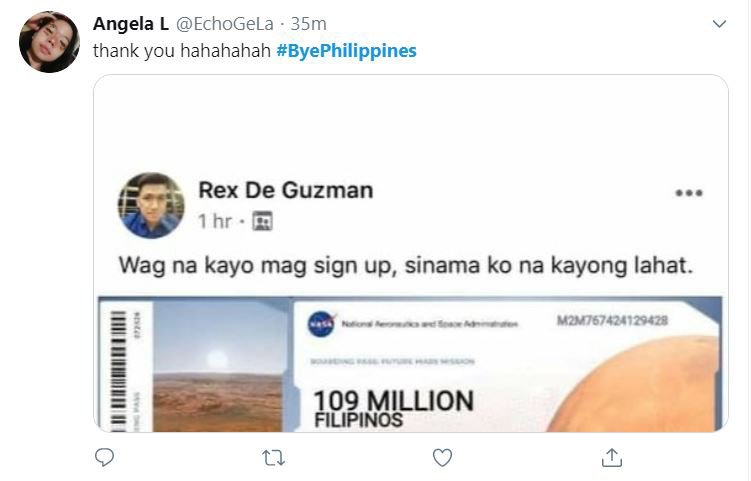Expand the tweet options chevron
The image size is (751, 481).
[x=719, y=23]
